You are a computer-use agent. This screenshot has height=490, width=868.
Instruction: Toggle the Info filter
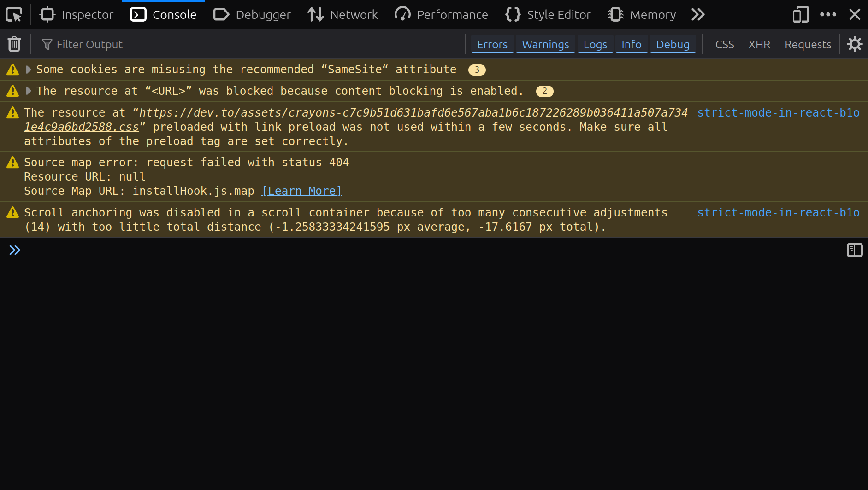pyautogui.click(x=631, y=44)
